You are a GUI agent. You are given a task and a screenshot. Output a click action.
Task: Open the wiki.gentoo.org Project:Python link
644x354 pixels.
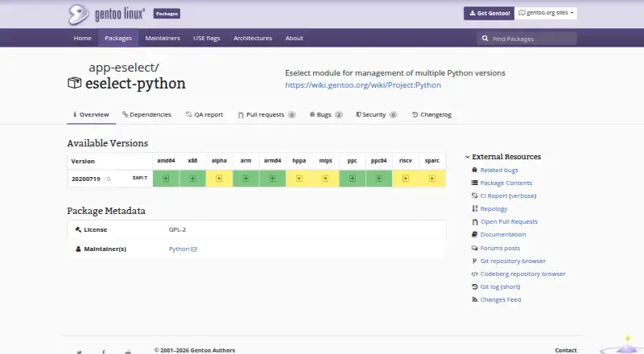pos(363,85)
